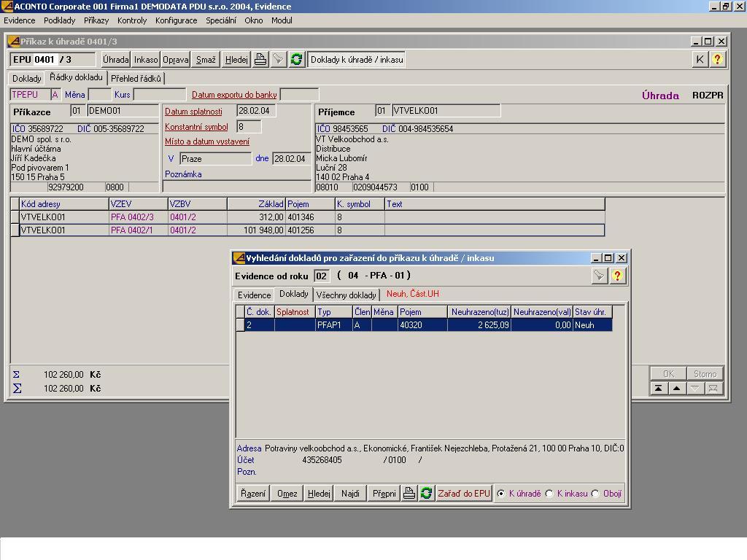Click the printer icon in the search dialog's bottom bar
Screen dimensions: 747x560
click(x=409, y=494)
